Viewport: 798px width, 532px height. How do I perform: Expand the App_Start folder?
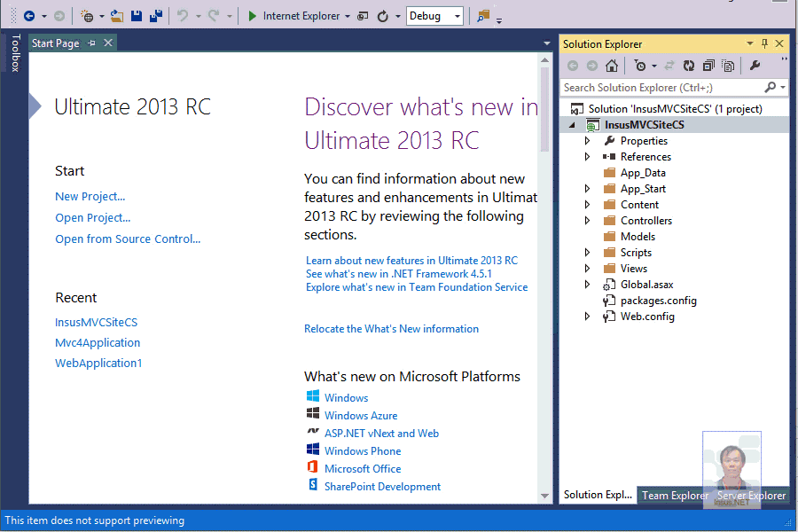(587, 188)
